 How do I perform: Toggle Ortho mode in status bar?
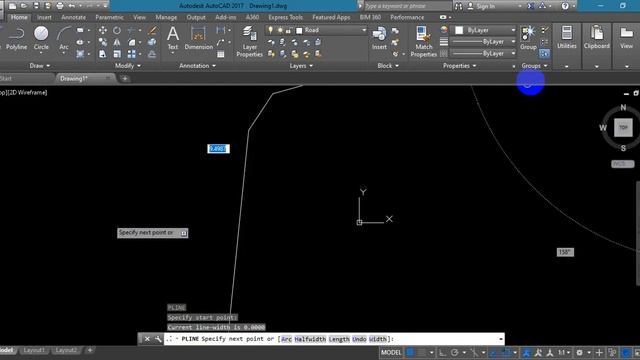click(x=442, y=352)
